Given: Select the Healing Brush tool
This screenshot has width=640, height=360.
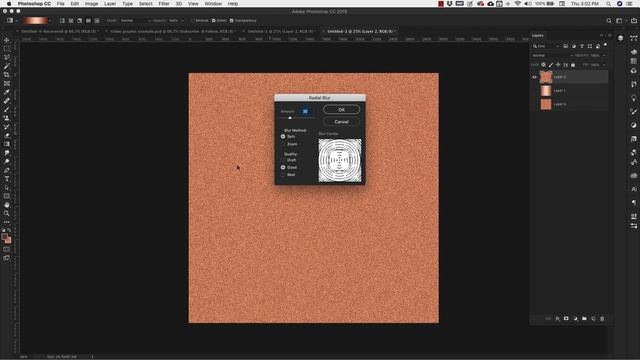Looking at the screenshot, I should [7, 101].
